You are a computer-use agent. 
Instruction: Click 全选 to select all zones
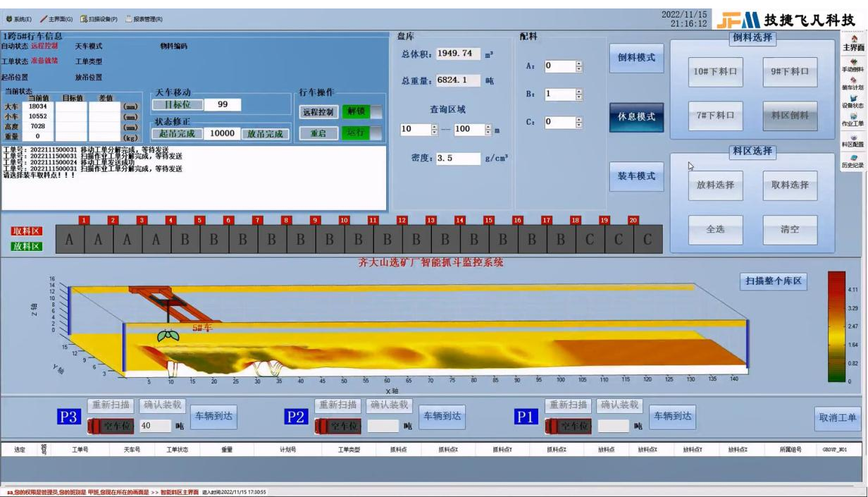(715, 230)
